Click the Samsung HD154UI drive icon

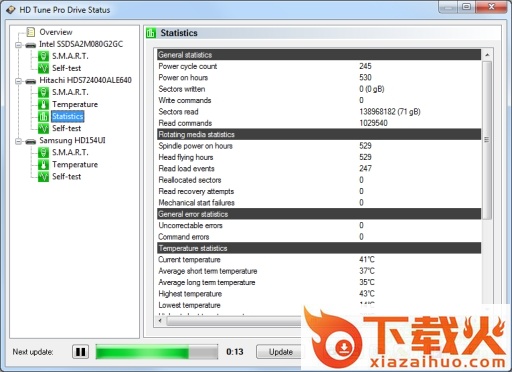(31, 141)
